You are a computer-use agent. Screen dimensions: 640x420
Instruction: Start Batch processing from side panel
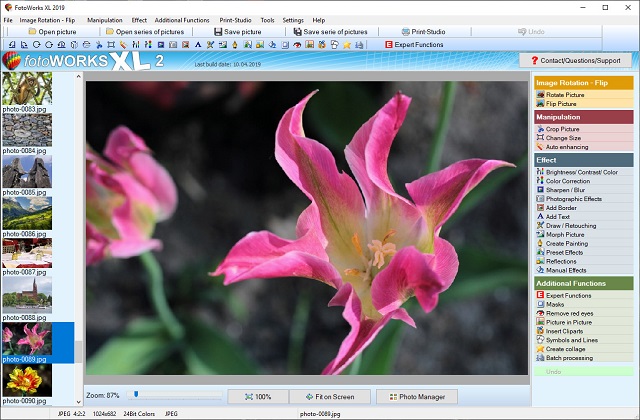[568, 357]
